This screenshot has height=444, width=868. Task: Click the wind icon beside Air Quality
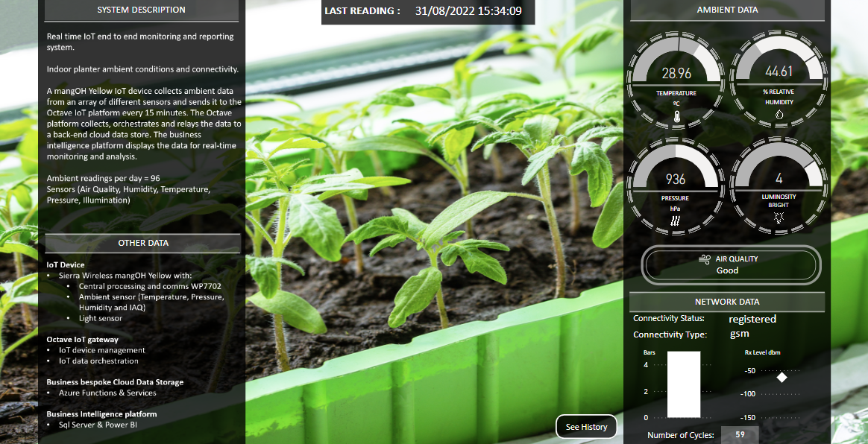click(704, 259)
